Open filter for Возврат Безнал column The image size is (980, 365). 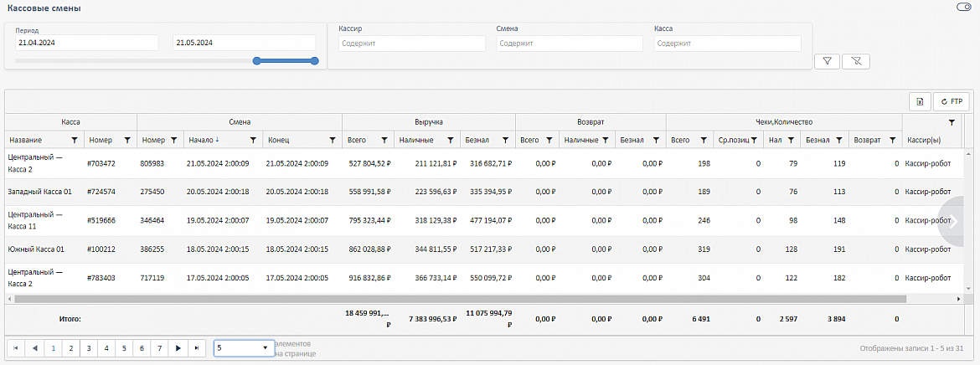point(656,141)
